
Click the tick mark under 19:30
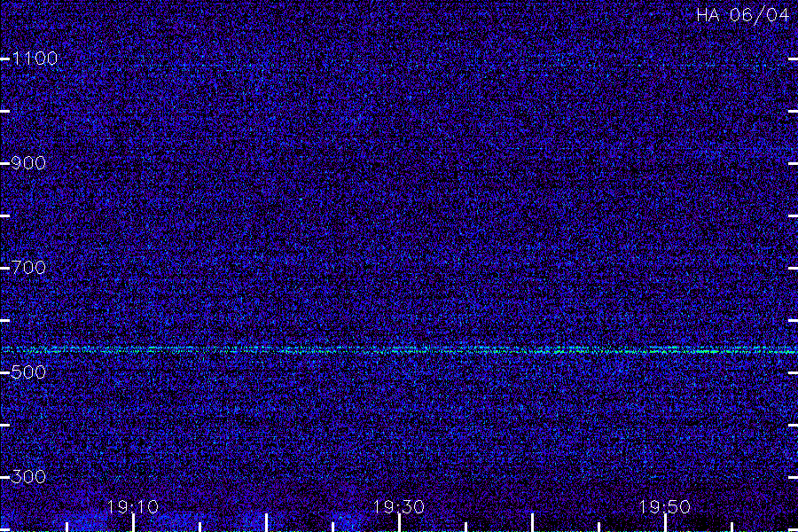tap(400, 523)
